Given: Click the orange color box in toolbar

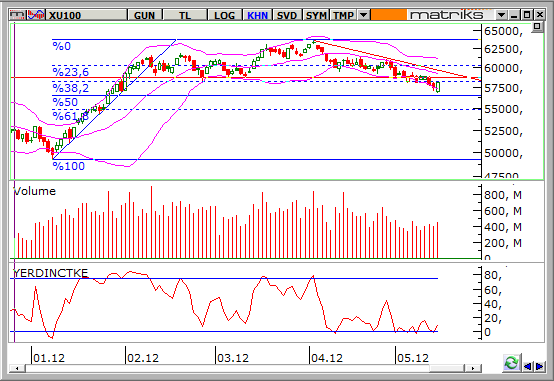Looking at the screenshot, I should point(388,15).
